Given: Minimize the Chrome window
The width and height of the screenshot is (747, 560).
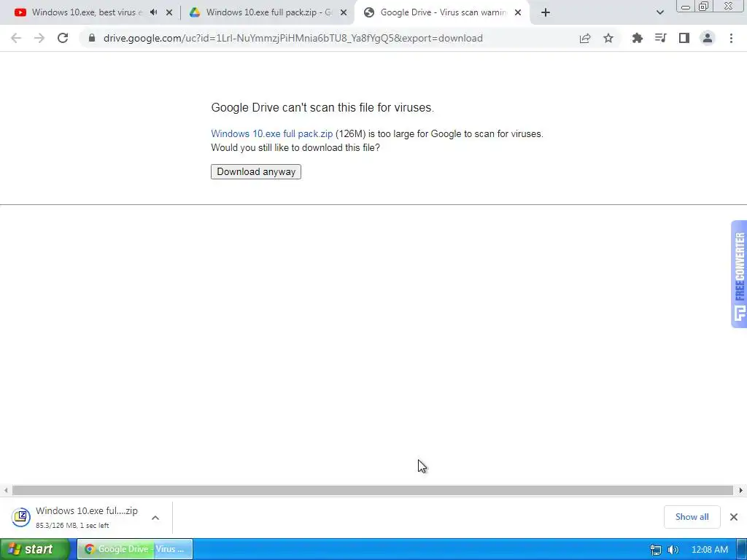Looking at the screenshot, I should [x=685, y=7].
